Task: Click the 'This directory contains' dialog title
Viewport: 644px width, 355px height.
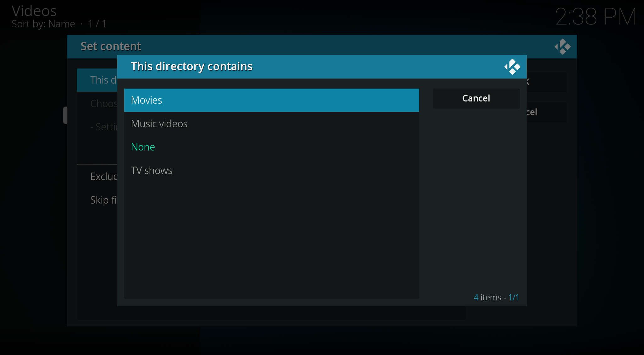Action: [192, 67]
